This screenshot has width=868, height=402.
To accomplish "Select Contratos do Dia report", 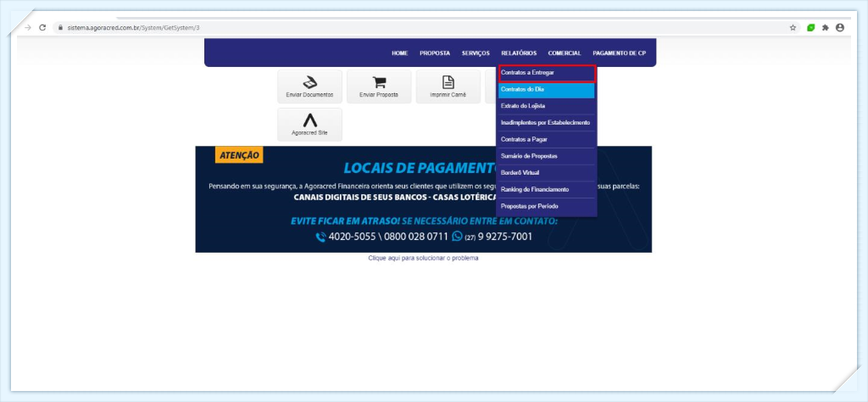I will point(547,90).
